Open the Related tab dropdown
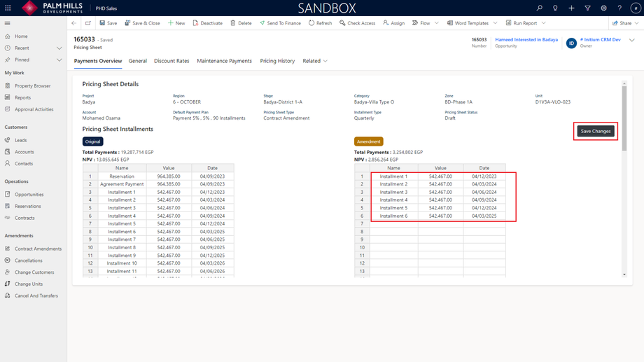 coord(315,61)
